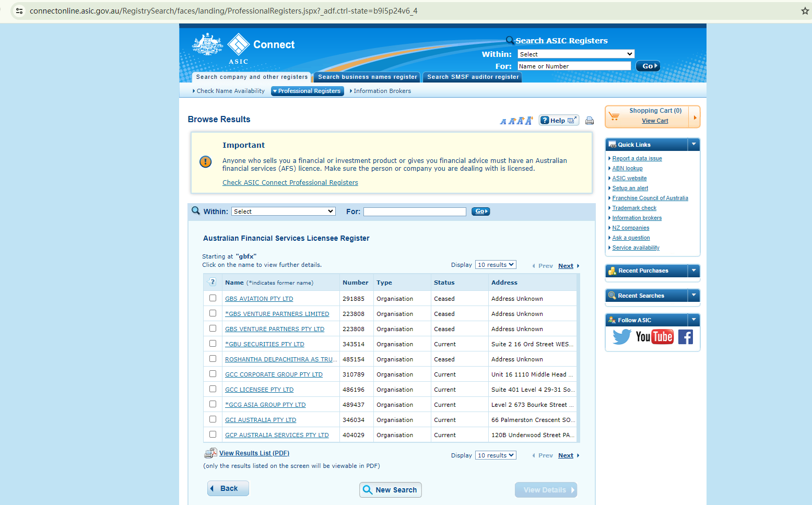Tick the checkbox for *GCG ASIA GROUP PTY LTD
The image size is (812, 505).
[213, 404]
